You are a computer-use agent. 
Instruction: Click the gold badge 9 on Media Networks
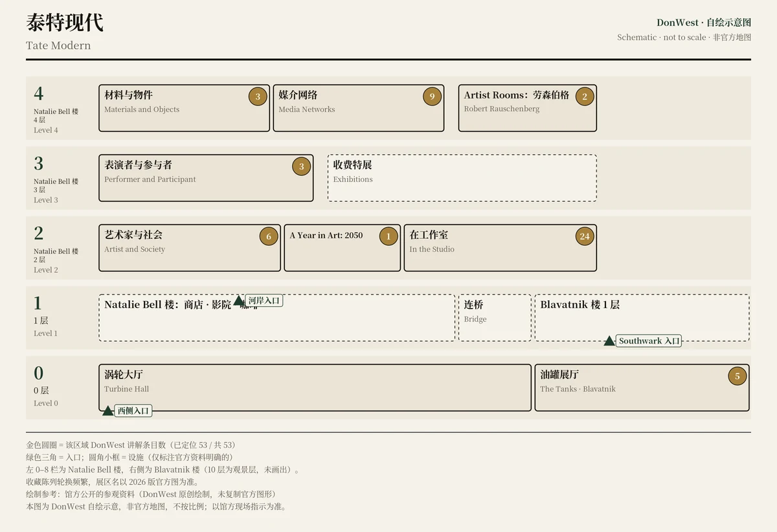pyautogui.click(x=432, y=97)
